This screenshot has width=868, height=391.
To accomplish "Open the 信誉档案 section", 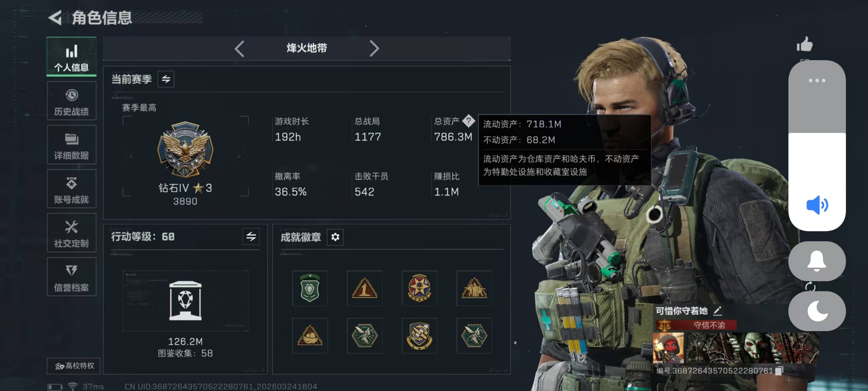I will point(71,277).
